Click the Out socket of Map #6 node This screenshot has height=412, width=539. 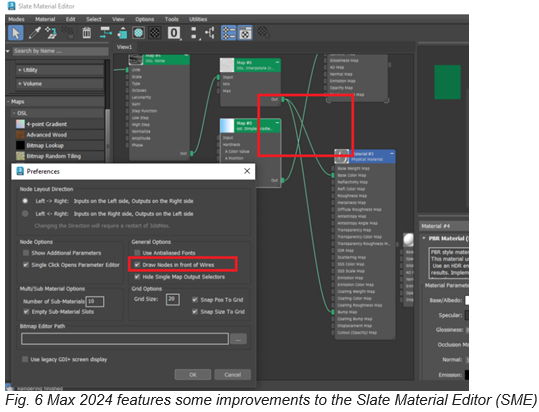pyautogui.click(x=283, y=100)
